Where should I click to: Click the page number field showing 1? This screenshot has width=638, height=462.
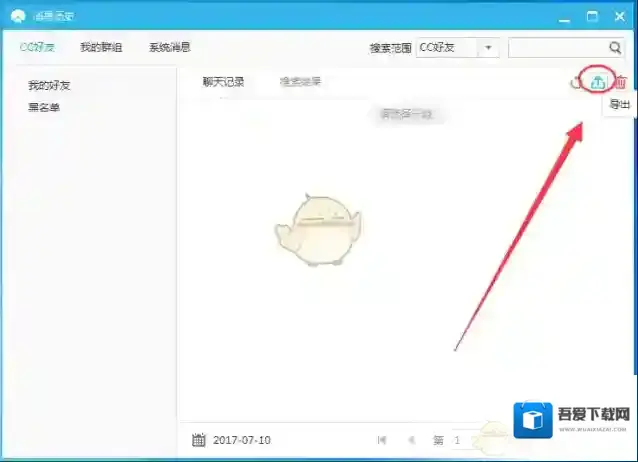click(x=462, y=440)
